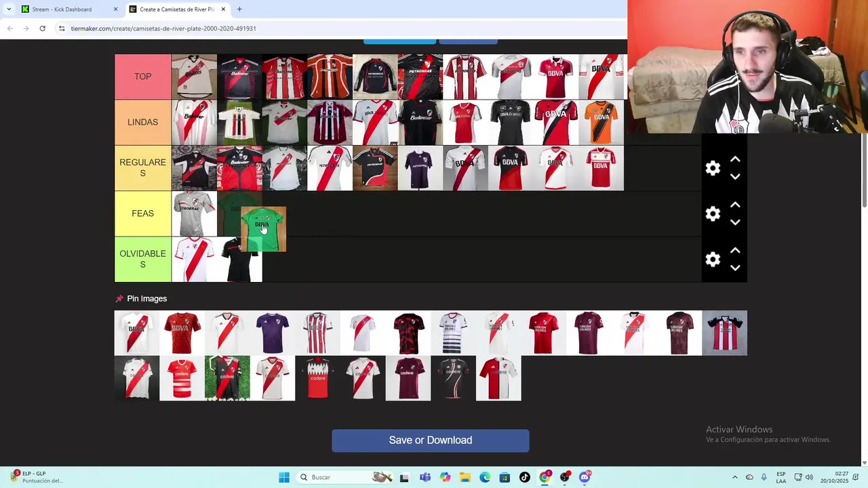Open a new browser tab

(x=239, y=9)
